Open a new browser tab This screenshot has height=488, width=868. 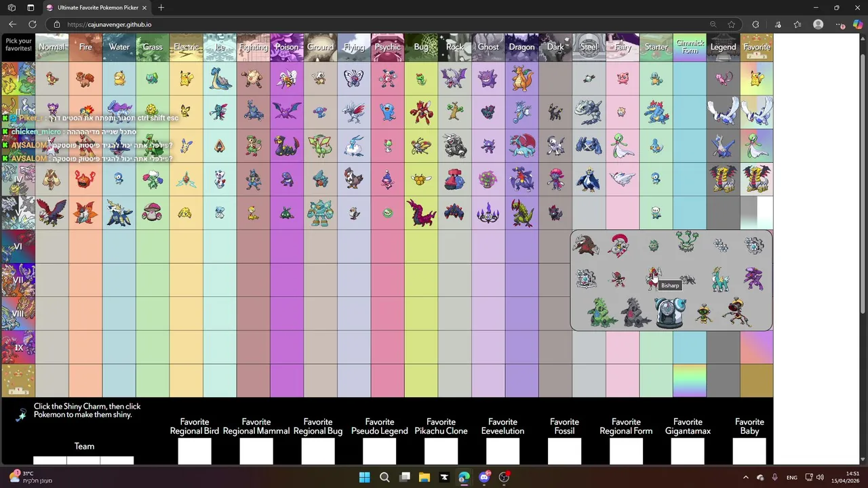(x=161, y=7)
